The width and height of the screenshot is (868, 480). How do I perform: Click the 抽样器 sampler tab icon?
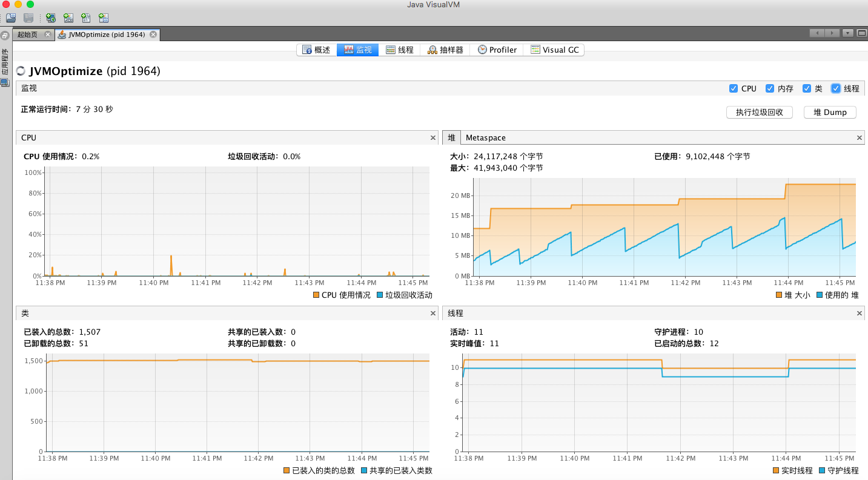coord(432,50)
